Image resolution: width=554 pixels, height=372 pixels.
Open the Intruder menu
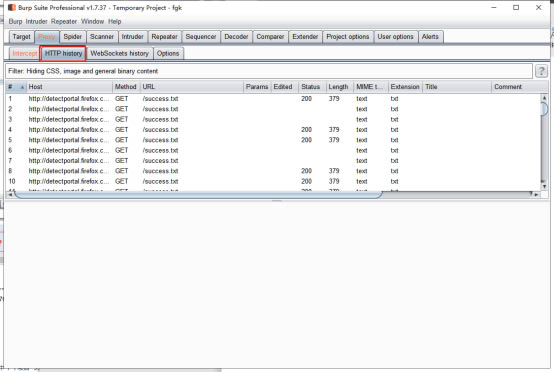(x=36, y=22)
